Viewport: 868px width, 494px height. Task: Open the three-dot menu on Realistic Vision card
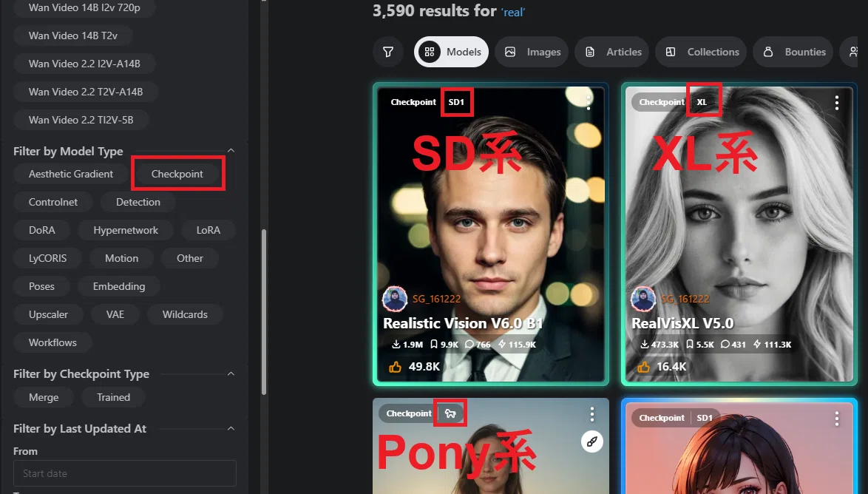588,102
